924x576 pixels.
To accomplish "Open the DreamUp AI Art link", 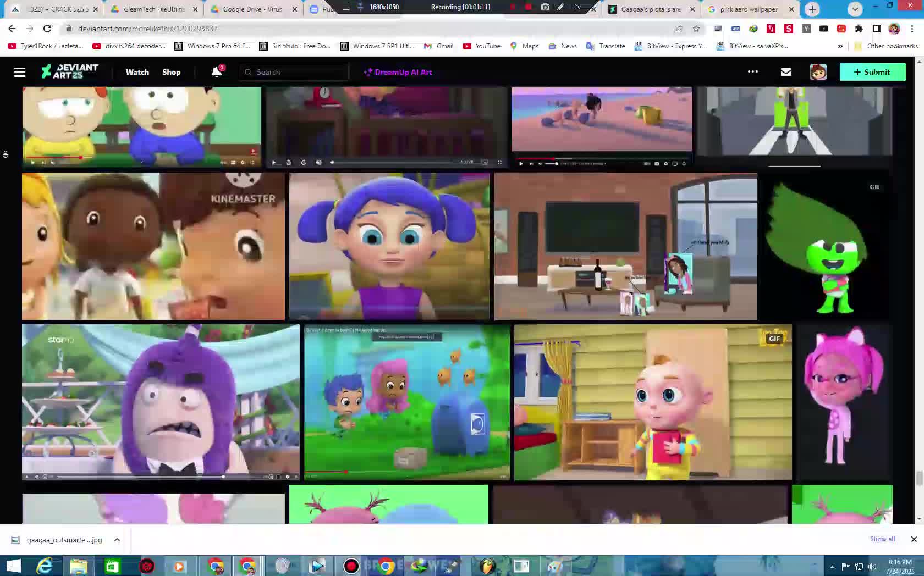I will click(398, 72).
